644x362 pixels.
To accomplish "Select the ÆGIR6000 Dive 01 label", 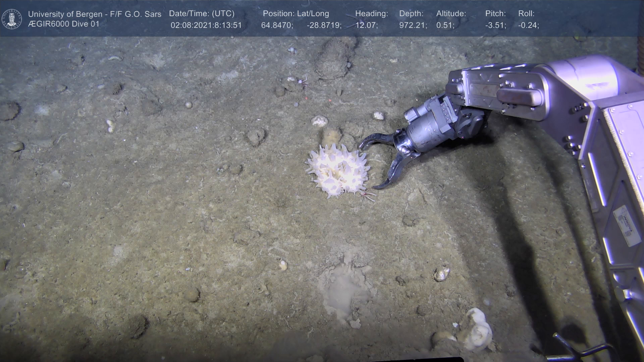I will click(64, 24).
